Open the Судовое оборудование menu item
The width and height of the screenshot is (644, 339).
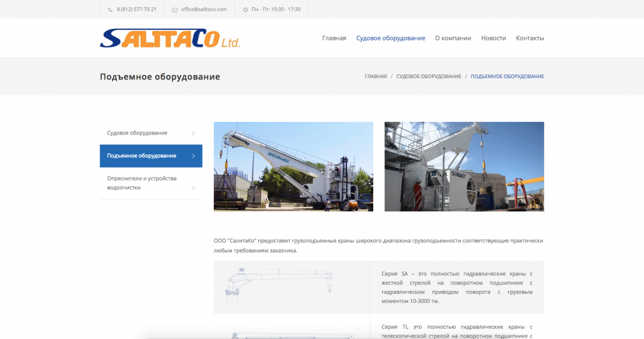click(391, 38)
